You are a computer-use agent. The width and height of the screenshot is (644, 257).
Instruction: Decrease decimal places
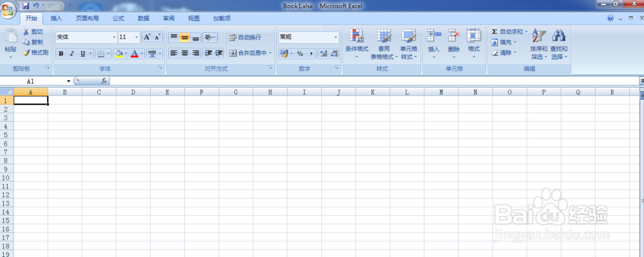click(x=334, y=53)
